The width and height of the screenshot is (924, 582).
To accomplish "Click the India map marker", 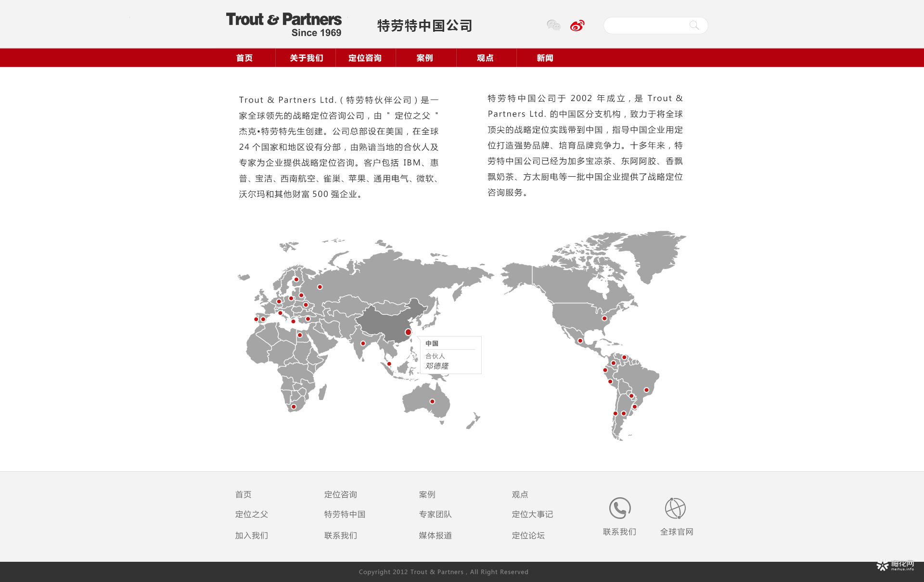I will tap(363, 344).
